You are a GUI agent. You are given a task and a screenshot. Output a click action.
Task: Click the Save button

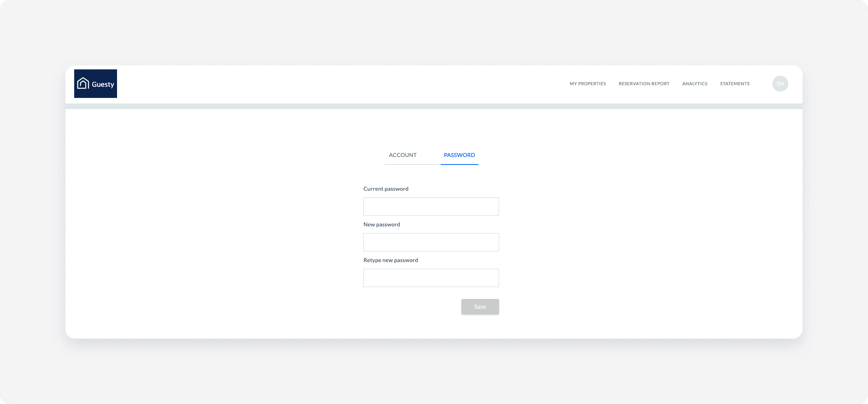(x=480, y=307)
